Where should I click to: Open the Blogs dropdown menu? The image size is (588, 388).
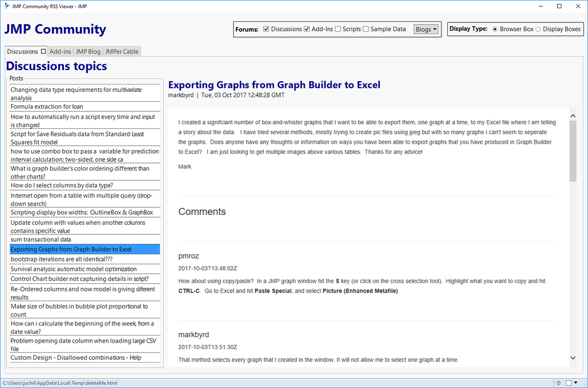(x=426, y=29)
